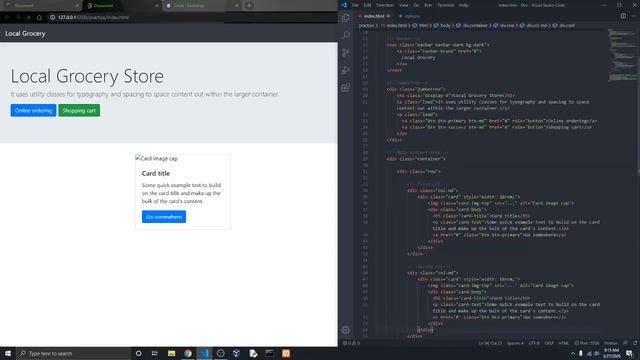Image resolution: width=640 pixels, height=360 pixels.
Task: Open a new browser tab
Action: click(x=249, y=6)
